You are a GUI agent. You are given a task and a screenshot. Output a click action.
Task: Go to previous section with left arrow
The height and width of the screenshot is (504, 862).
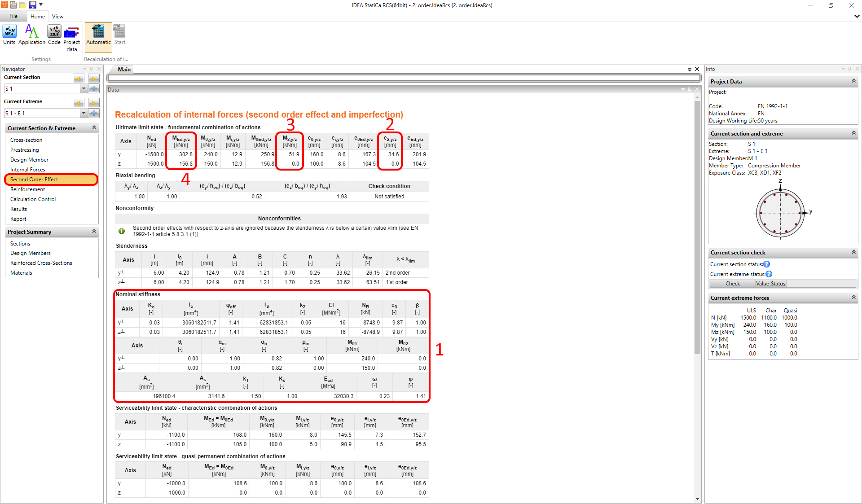tap(79, 79)
